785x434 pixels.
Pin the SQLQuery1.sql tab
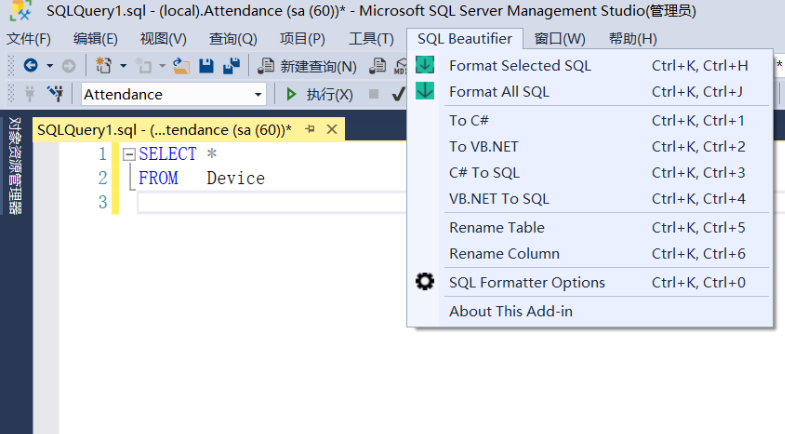pyautogui.click(x=310, y=129)
